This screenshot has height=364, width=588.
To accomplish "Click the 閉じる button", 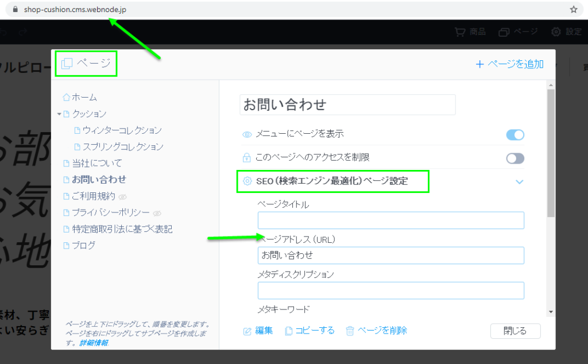I will [x=515, y=331].
